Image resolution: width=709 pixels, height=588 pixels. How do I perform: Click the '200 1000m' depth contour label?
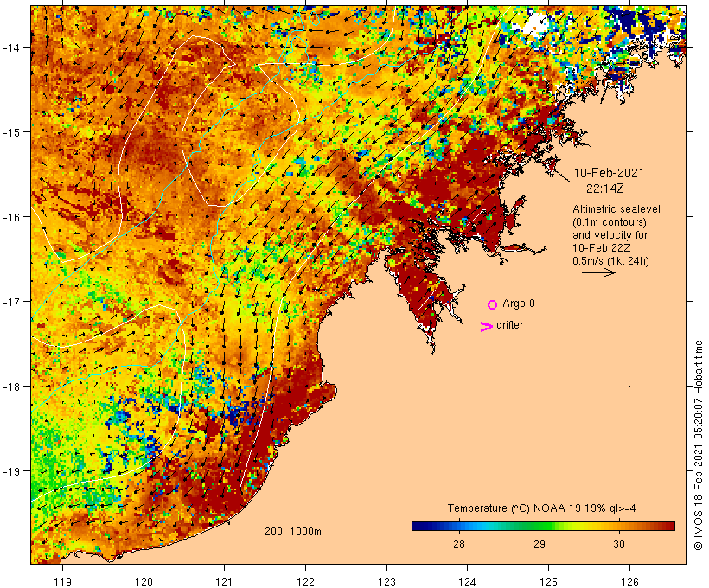[293, 532]
